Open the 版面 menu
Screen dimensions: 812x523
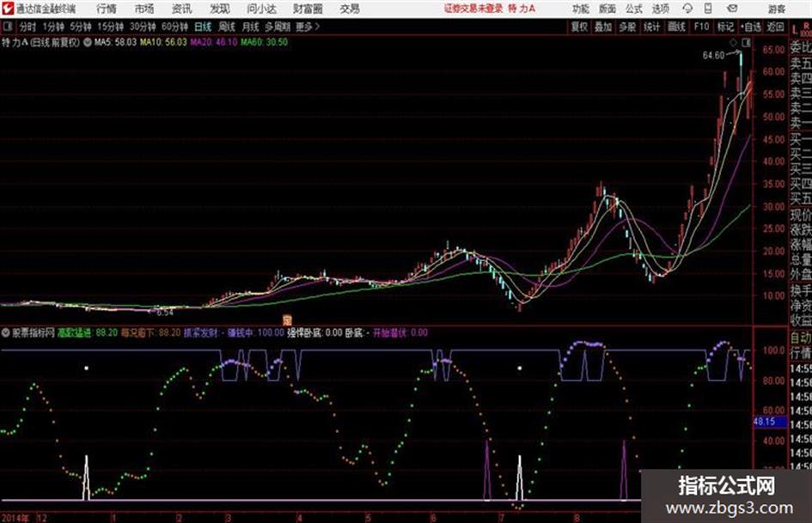pyautogui.click(x=607, y=9)
